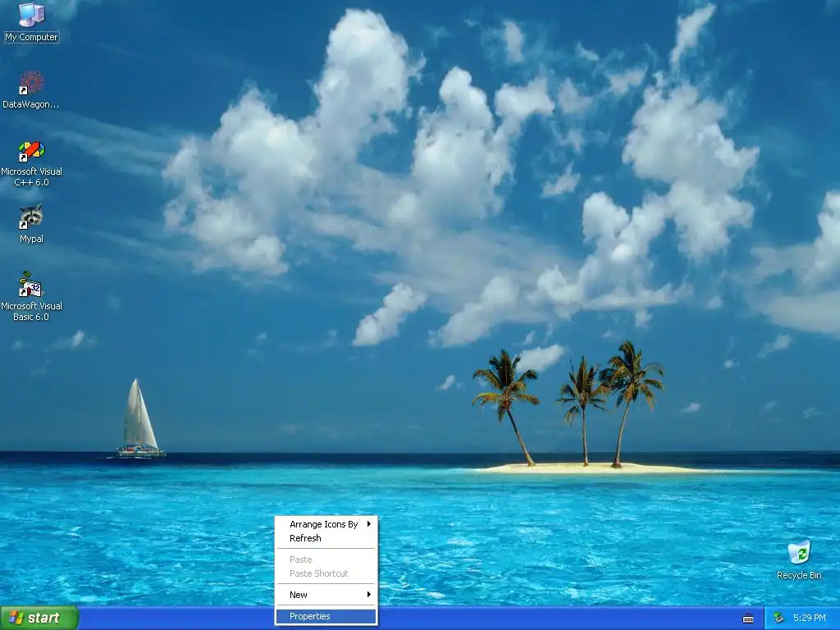Click the disabled Paste Shortcut entry

pyautogui.click(x=326, y=573)
